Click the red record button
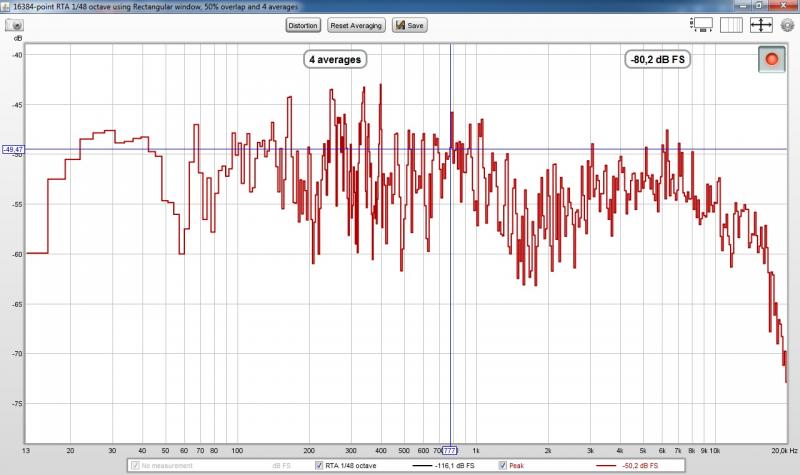This screenshot has width=800, height=475. pyautogui.click(x=770, y=60)
